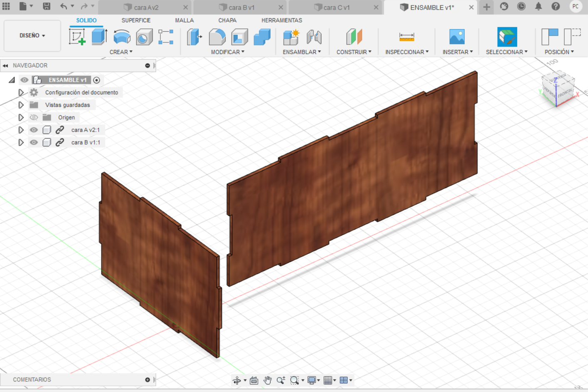The width and height of the screenshot is (588, 392).
Task: Select the Fillet tool
Action: (217, 37)
